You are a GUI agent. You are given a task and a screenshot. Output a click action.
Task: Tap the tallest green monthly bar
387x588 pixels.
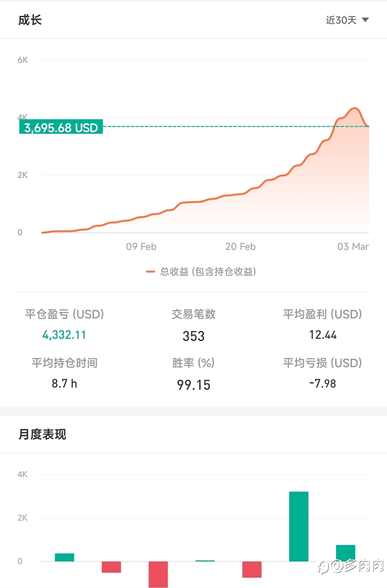[299, 526]
